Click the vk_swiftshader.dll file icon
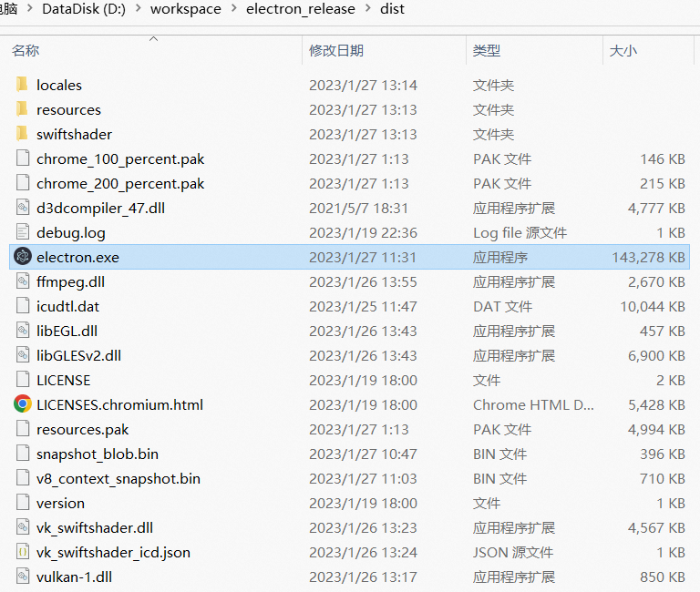This screenshot has height=592, width=700. pyautogui.click(x=23, y=527)
